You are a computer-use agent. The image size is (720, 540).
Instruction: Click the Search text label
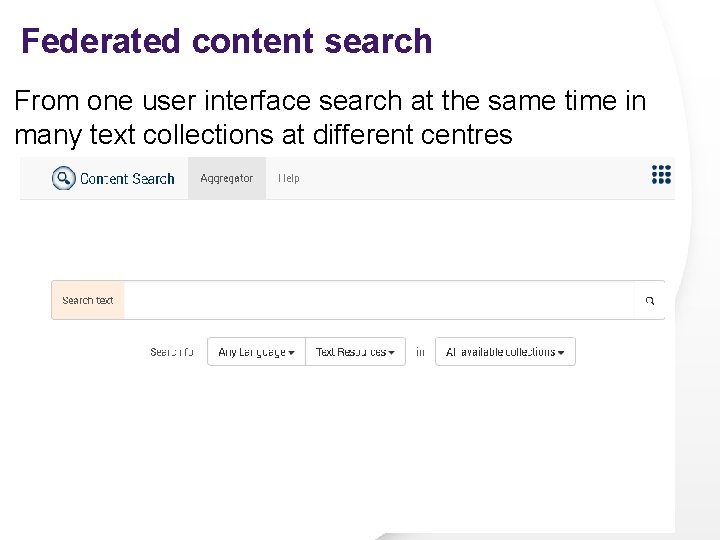[88, 300]
